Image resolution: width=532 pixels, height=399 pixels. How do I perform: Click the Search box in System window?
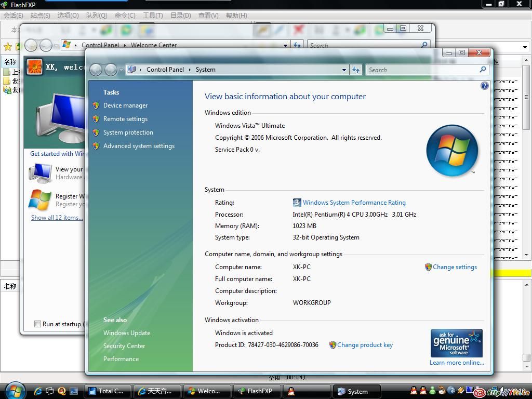[x=421, y=70]
